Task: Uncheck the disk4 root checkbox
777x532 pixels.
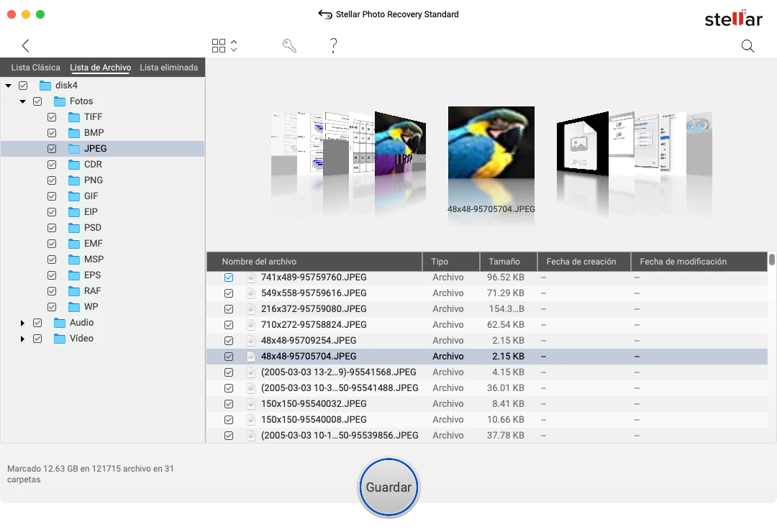Action: 23,86
